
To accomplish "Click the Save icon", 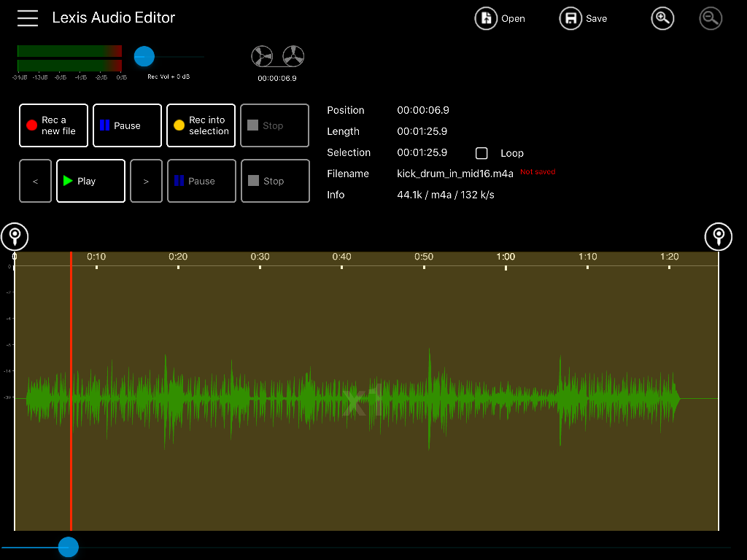I will tap(570, 18).
